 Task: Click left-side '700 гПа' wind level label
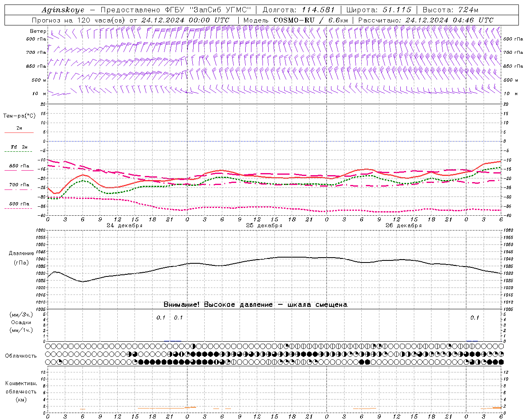click(36, 52)
